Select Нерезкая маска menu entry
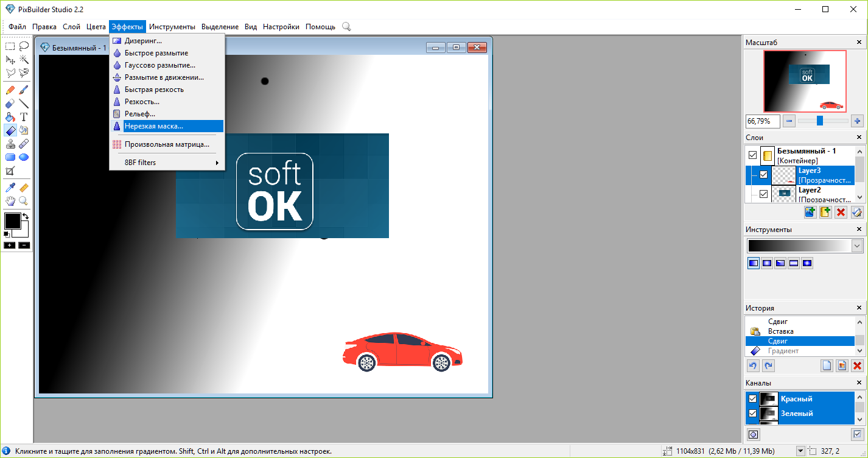The width and height of the screenshot is (868, 458). [154, 126]
